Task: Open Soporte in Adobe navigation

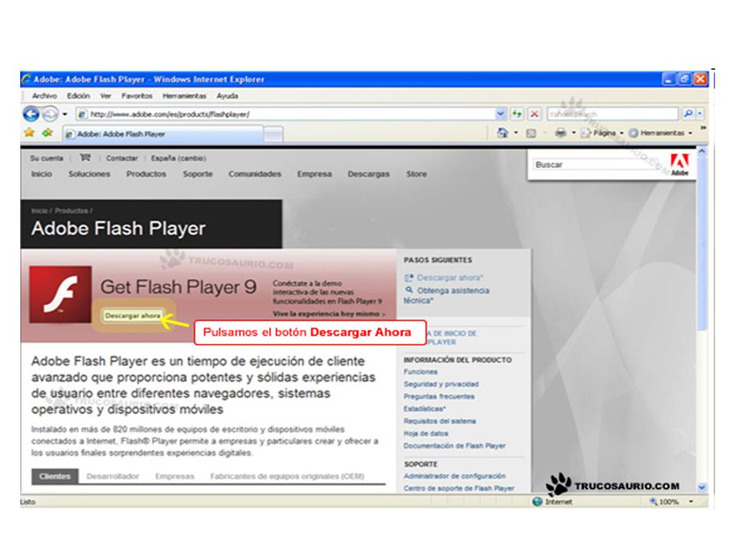Action: tap(198, 173)
